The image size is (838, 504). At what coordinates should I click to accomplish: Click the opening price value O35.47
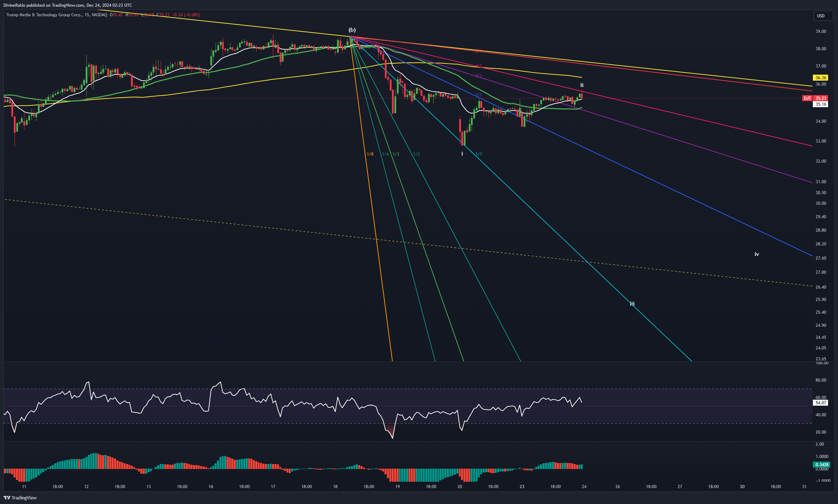pos(116,15)
